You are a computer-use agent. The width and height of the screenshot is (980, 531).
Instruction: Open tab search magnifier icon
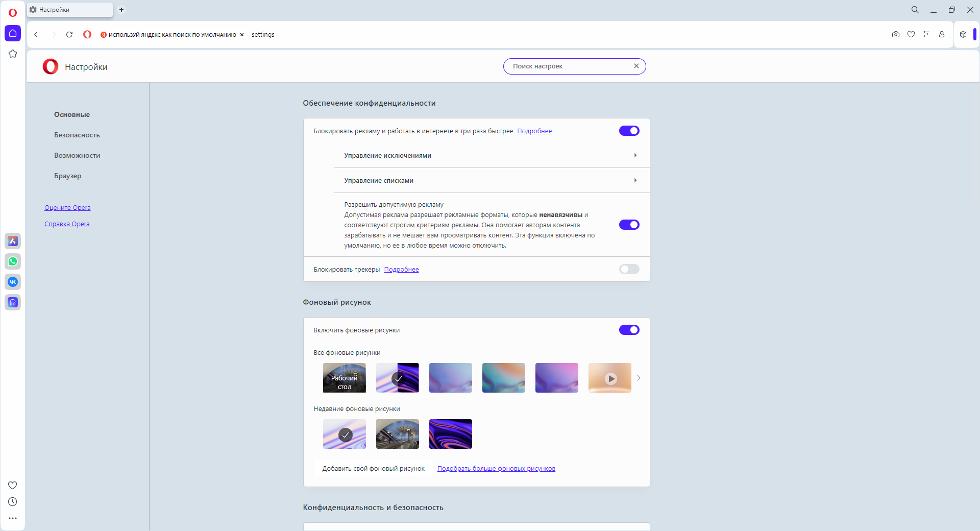click(915, 10)
